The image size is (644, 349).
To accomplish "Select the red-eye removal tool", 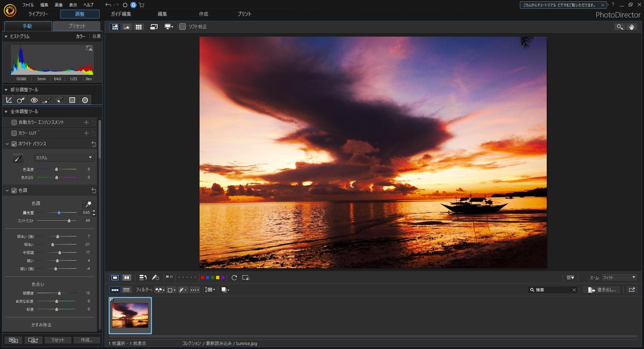I will pyautogui.click(x=34, y=100).
